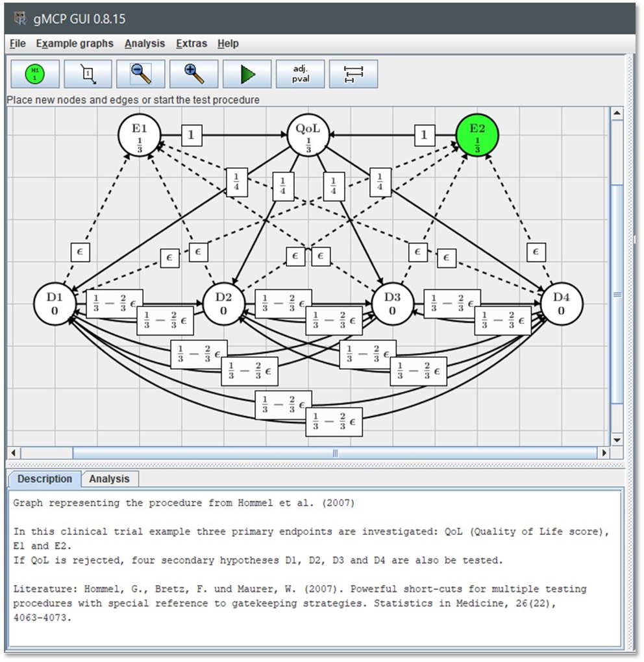Click the gMCP application icon in title bar
This screenshot has height=662, width=644.
coord(20,19)
